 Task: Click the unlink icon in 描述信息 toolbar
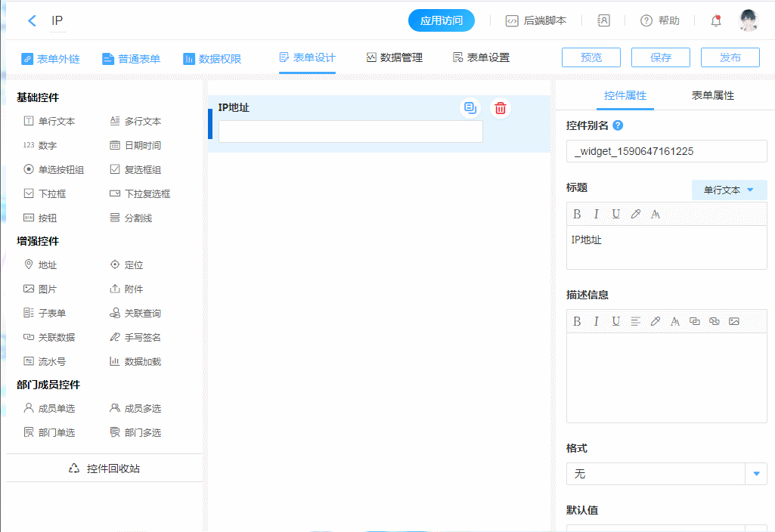tap(714, 321)
